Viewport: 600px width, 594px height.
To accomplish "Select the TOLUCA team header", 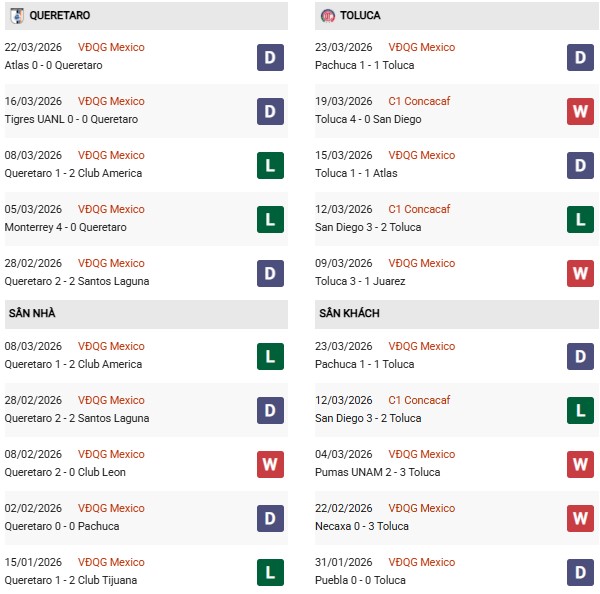I will pyautogui.click(x=359, y=16).
